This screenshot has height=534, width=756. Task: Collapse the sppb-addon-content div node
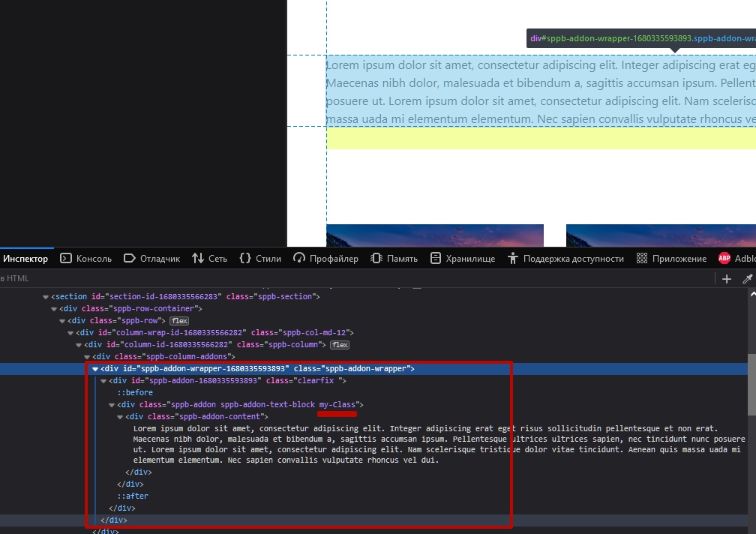[120, 417]
